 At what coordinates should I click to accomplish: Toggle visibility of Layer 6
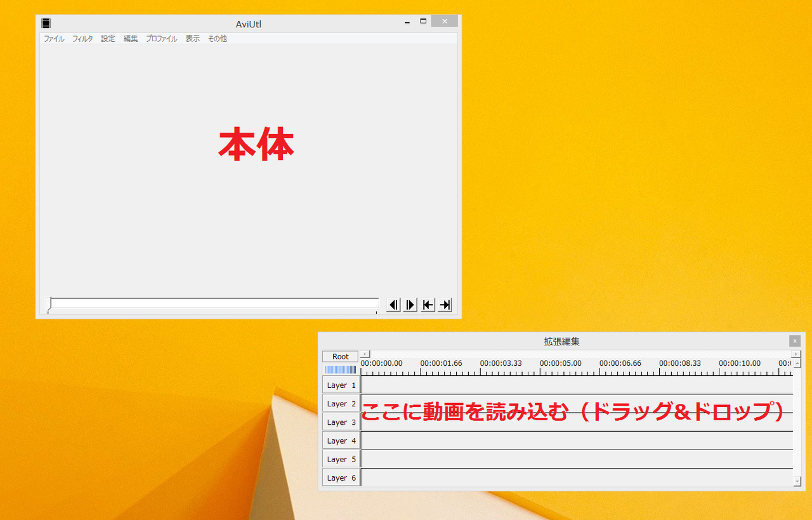pos(341,477)
